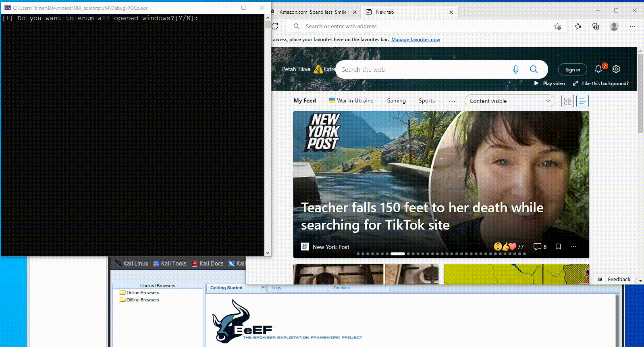Bookmark the New York Post article
The height and width of the screenshot is (347, 644).
click(558, 247)
